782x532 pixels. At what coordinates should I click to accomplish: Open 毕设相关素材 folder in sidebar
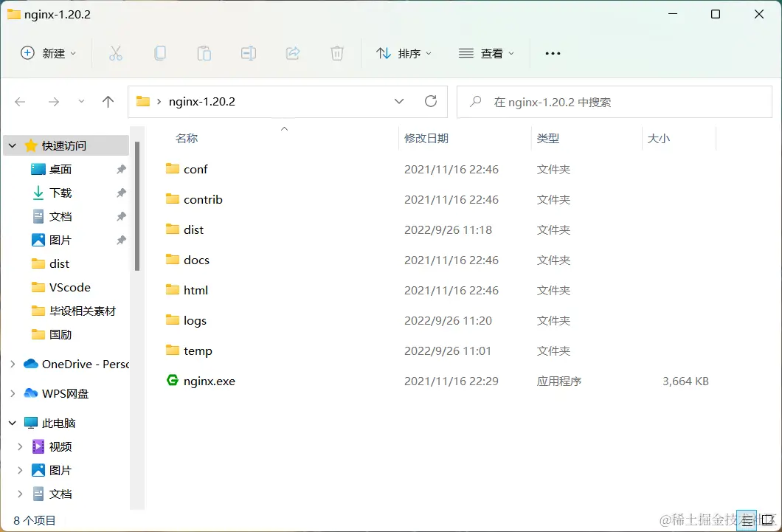click(83, 311)
